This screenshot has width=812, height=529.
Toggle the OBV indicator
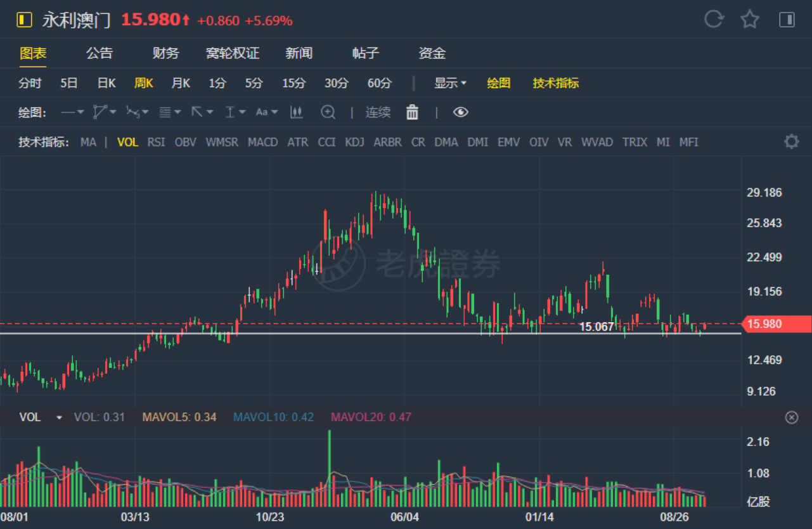click(186, 142)
